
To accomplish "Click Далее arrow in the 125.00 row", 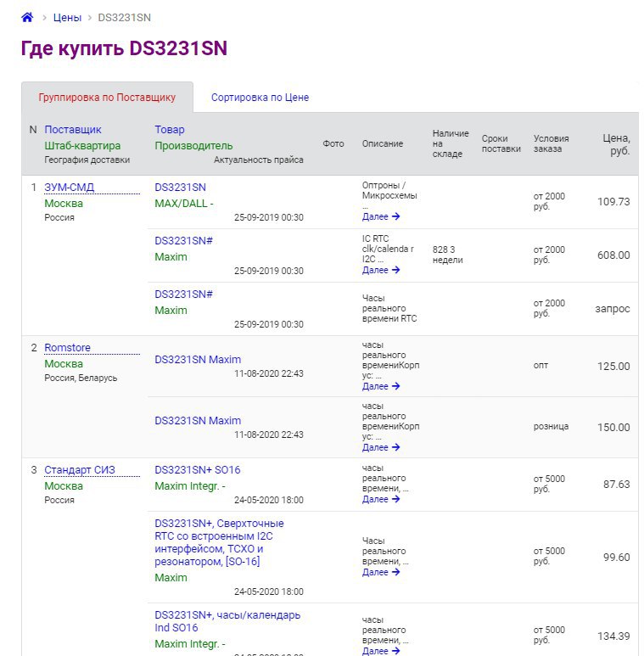I will [381, 386].
